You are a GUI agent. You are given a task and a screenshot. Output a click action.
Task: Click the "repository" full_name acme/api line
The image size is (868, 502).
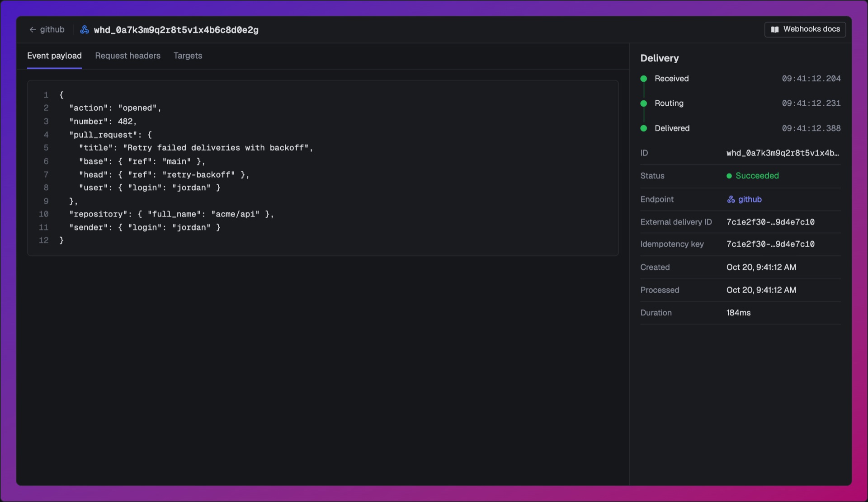click(x=172, y=214)
